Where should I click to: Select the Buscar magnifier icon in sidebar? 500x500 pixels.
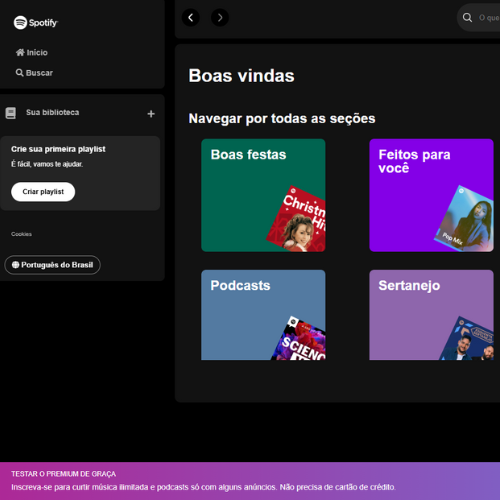20,73
